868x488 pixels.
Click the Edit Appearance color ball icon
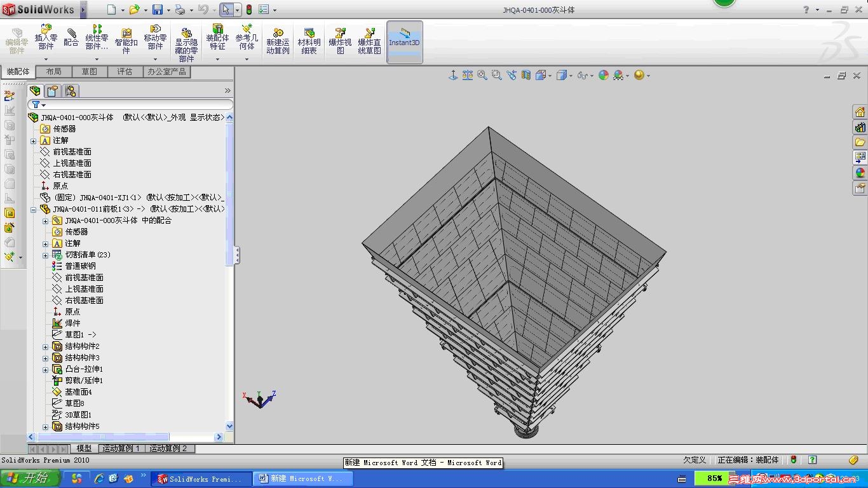(604, 75)
